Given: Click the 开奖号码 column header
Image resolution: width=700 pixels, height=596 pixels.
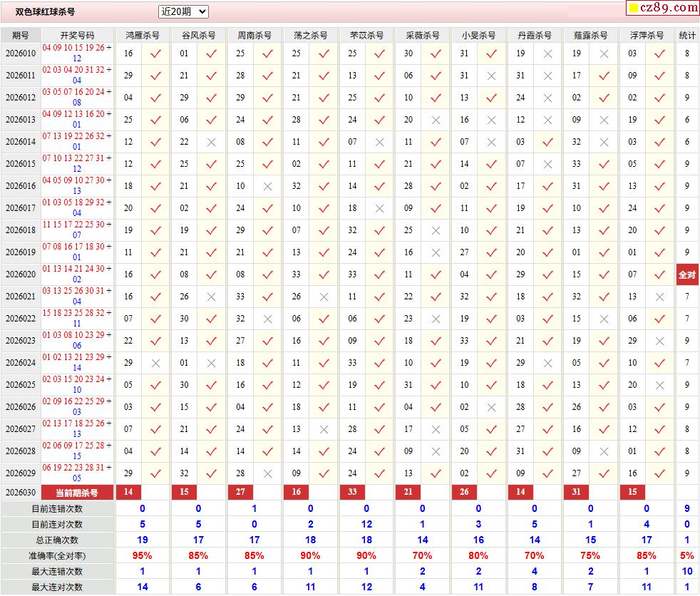Looking at the screenshot, I should coord(77,35).
